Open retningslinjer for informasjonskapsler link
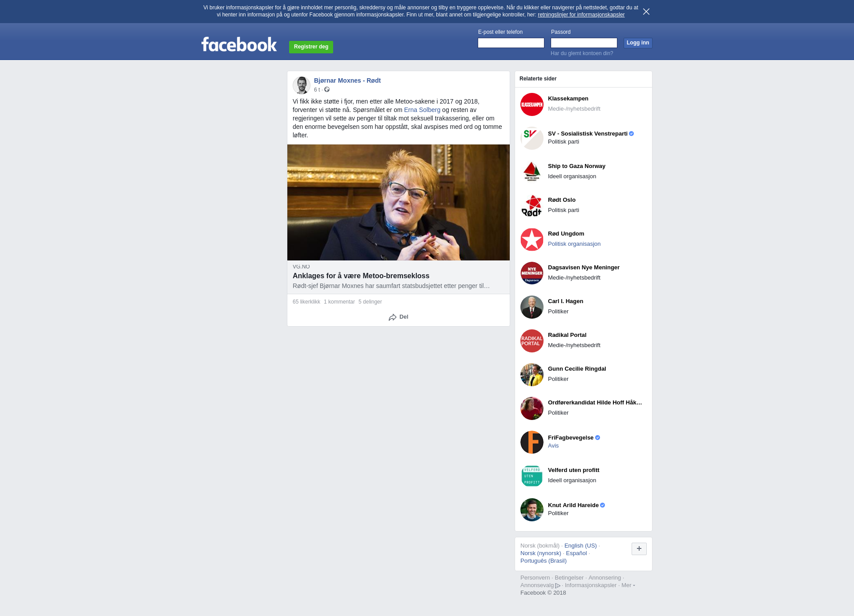 [x=581, y=15]
